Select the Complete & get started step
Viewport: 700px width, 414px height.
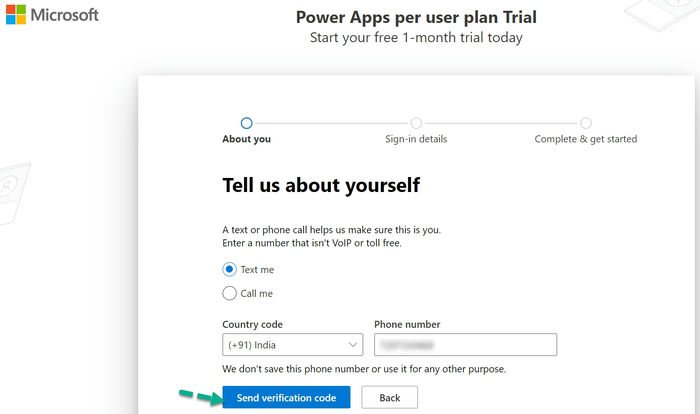click(586, 123)
